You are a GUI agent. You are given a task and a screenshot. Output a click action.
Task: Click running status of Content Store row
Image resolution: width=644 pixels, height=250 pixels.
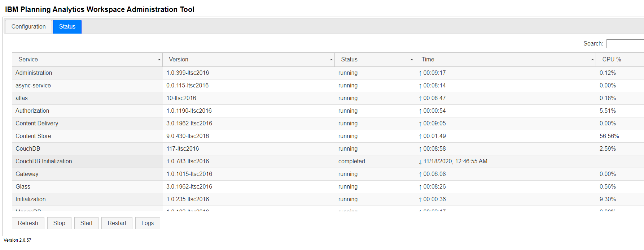coord(348,136)
